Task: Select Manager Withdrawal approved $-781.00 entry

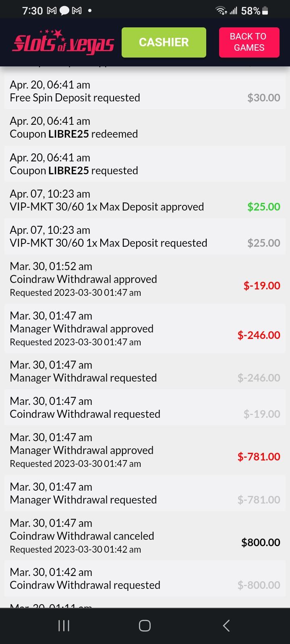Action: (x=145, y=450)
